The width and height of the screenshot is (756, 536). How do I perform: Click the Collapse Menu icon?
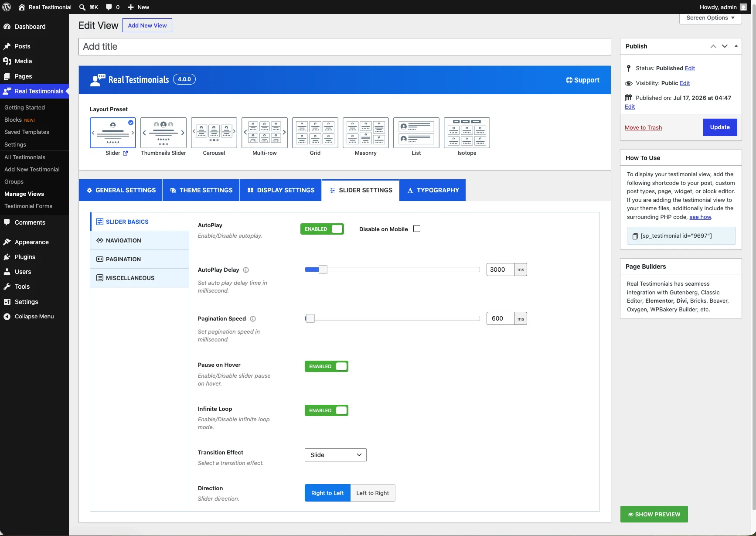click(x=7, y=317)
